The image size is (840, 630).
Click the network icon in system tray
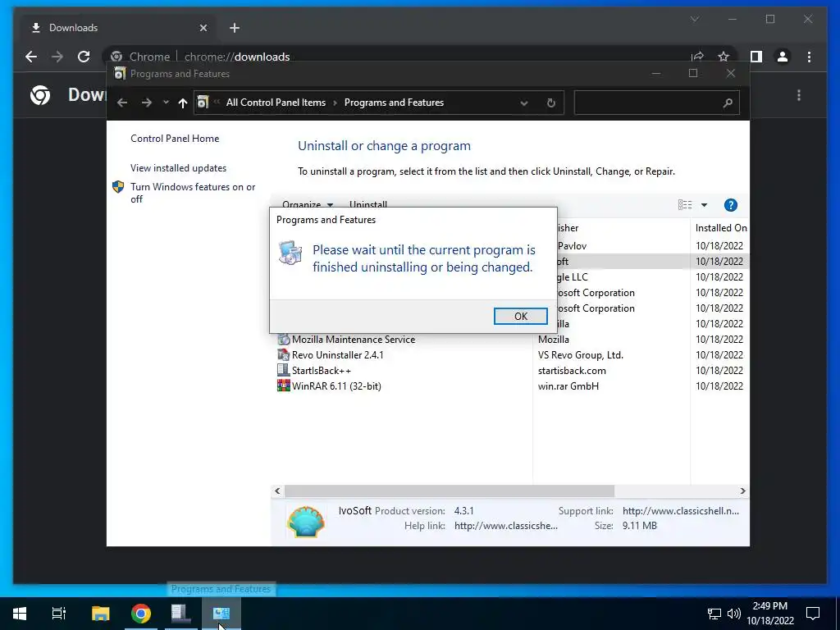tap(714, 614)
